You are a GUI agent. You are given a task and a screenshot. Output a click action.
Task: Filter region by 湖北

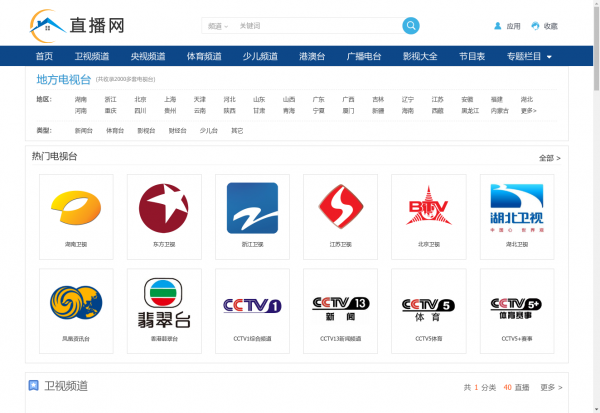click(527, 100)
